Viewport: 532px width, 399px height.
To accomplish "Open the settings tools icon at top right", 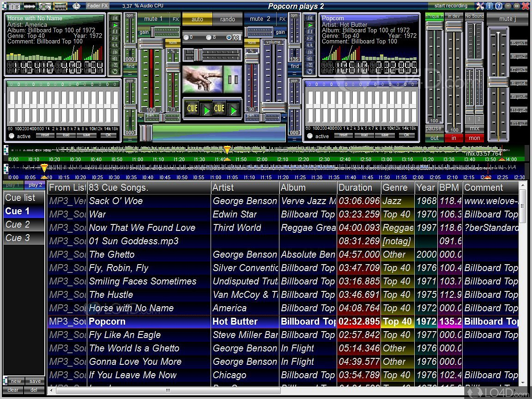I will (480, 6).
